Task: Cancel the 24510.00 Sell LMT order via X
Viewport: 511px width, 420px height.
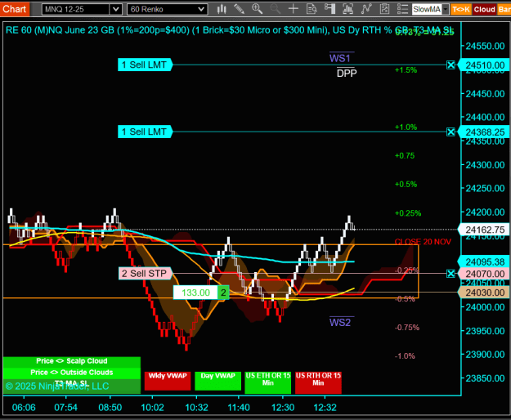Action: [450, 65]
